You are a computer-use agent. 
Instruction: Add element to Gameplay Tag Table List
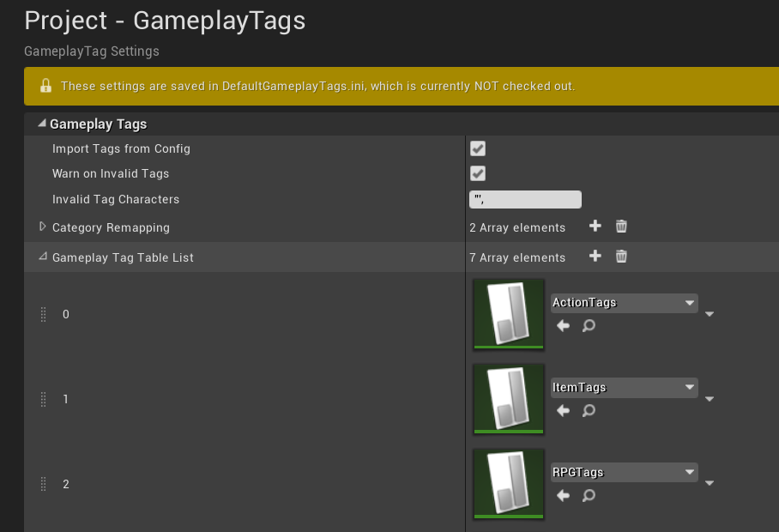(595, 257)
